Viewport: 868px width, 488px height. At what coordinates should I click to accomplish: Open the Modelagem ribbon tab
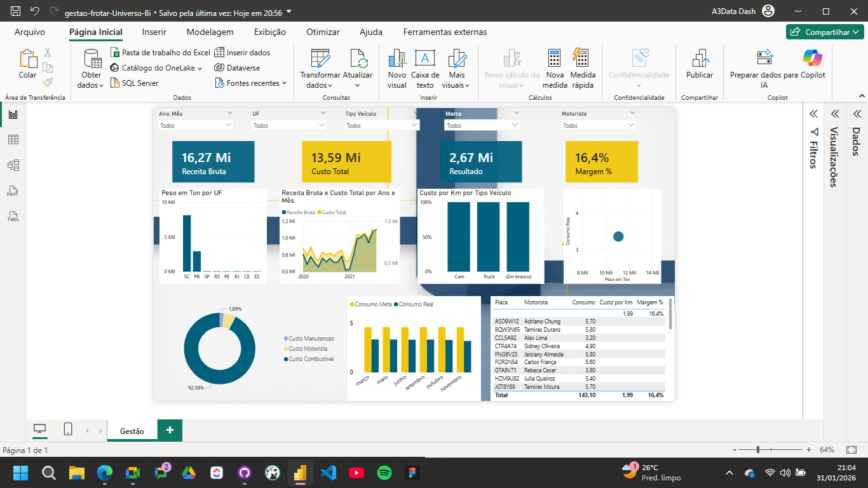point(210,32)
